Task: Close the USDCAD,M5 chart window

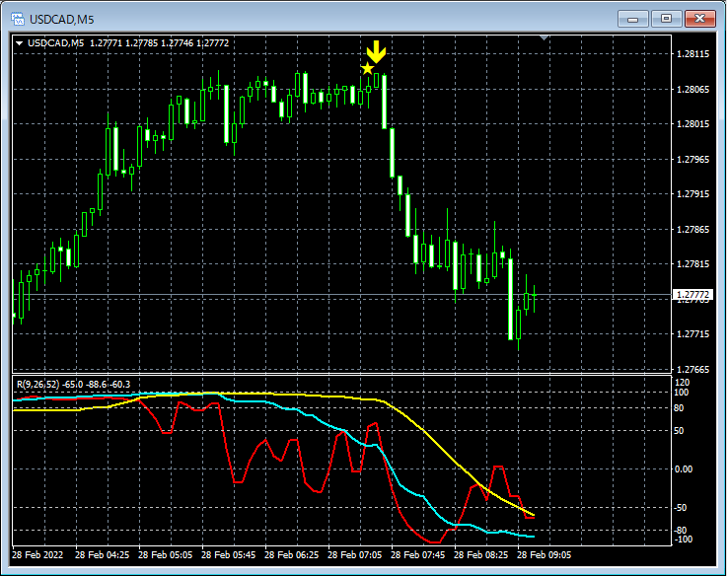Action: pyautogui.click(x=700, y=19)
